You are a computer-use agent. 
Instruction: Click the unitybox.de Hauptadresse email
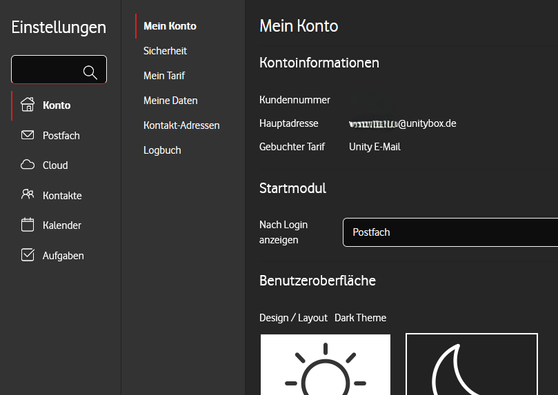click(402, 123)
